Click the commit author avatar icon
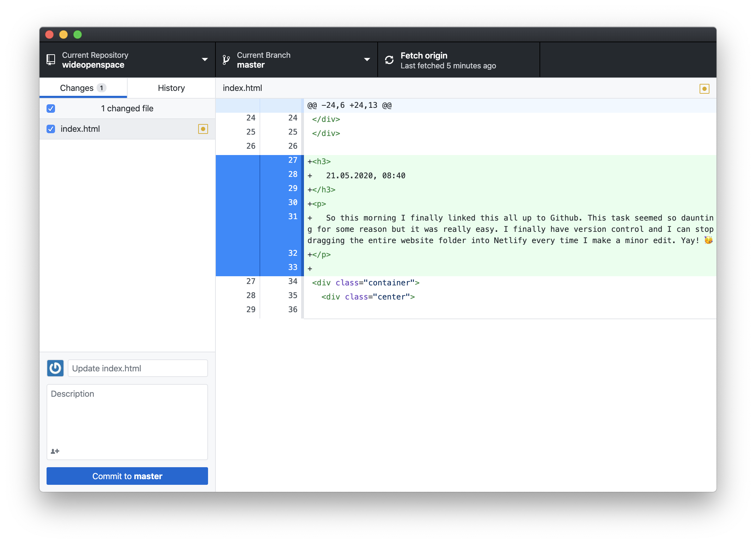The height and width of the screenshot is (544, 756). point(55,368)
